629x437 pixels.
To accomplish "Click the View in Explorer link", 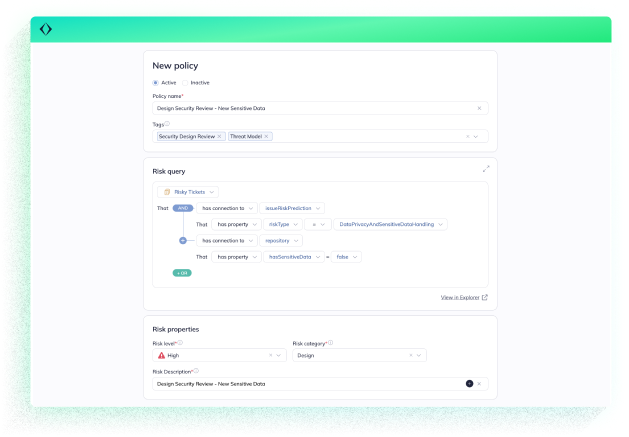I will point(464,297).
